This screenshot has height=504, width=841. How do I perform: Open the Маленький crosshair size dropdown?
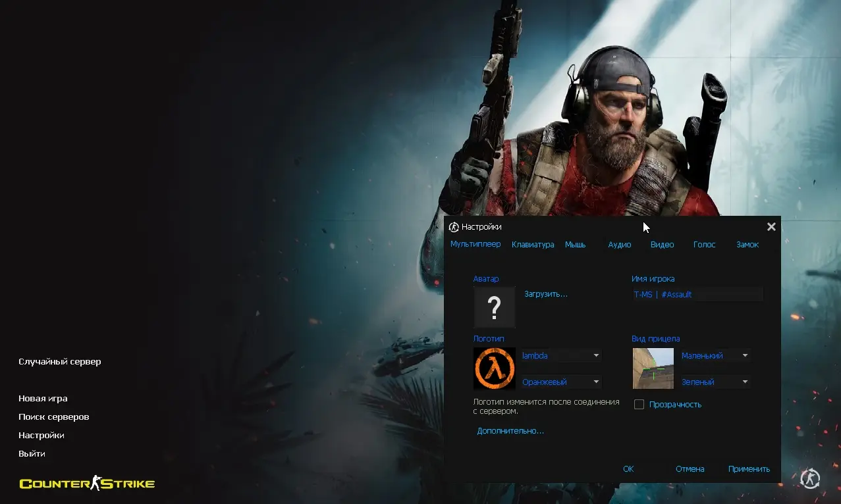point(745,356)
